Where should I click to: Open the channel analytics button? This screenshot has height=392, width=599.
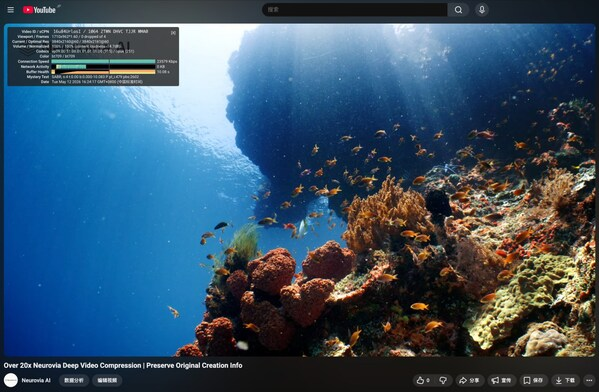coord(74,381)
